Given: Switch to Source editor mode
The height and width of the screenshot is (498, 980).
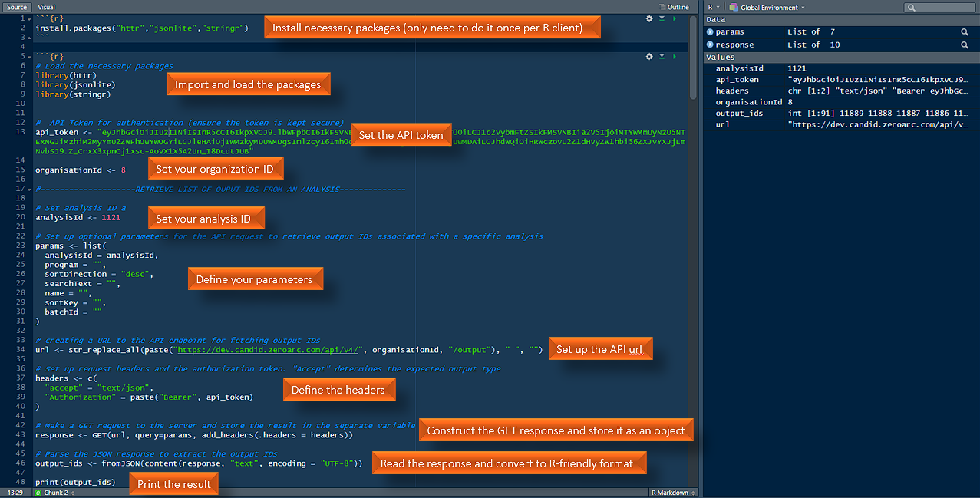Looking at the screenshot, I should tap(17, 7).
